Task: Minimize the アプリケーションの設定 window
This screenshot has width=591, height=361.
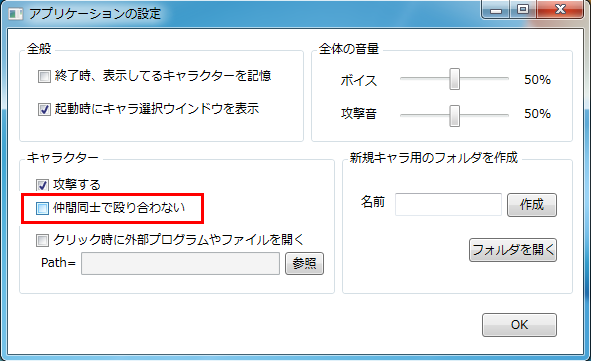Action: point(496,10)
